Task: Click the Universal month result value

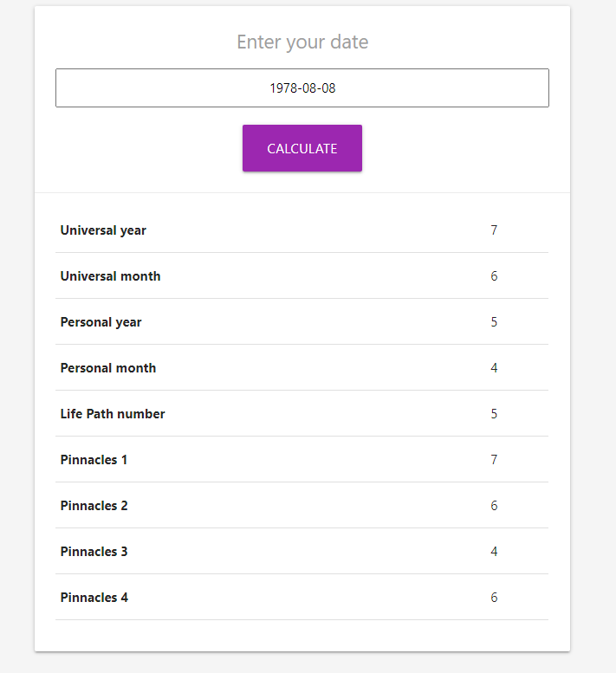Action: tap(494, 276)
